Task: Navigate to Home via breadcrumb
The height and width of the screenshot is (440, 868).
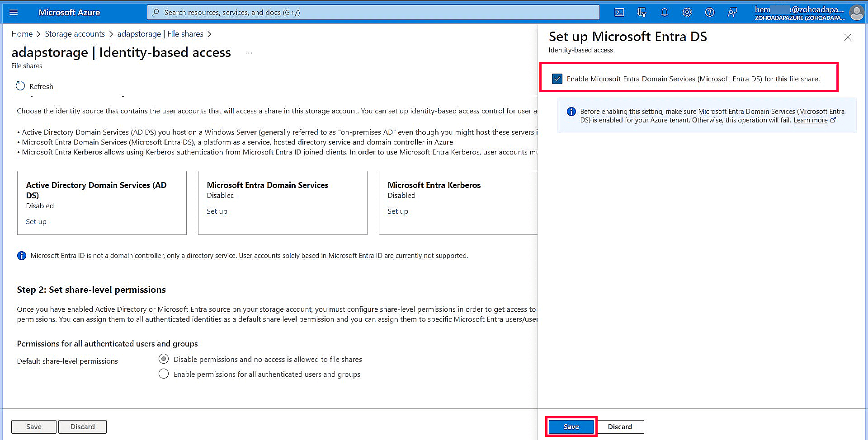Action: [x=22, y=34]
